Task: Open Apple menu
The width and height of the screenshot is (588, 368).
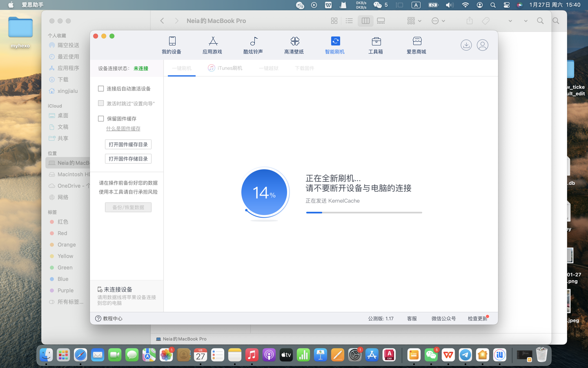Action: tap(11, 5)
